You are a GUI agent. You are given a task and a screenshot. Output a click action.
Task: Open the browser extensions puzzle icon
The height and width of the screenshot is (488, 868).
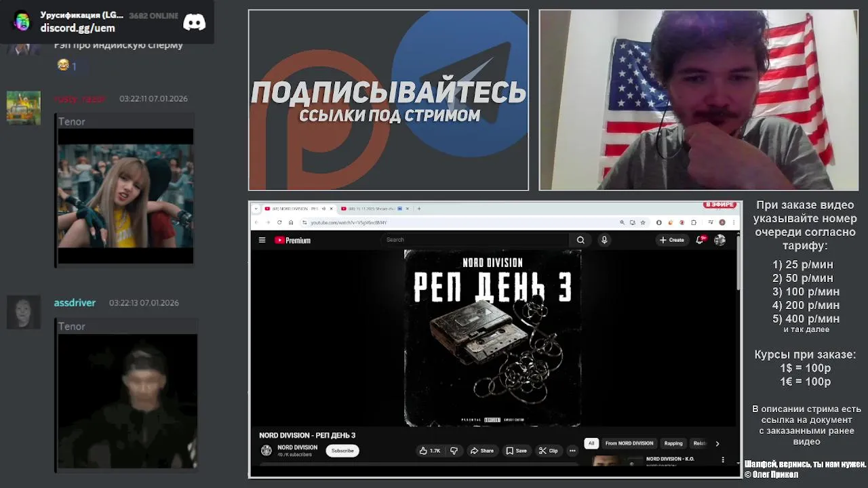pyautogui.click(x=693, y=222)
